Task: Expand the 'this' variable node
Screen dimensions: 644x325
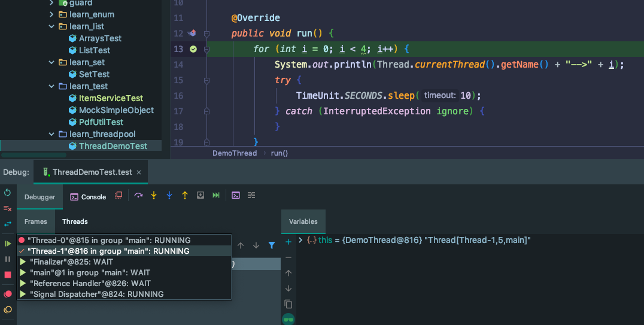Action: tap(300, 240)
